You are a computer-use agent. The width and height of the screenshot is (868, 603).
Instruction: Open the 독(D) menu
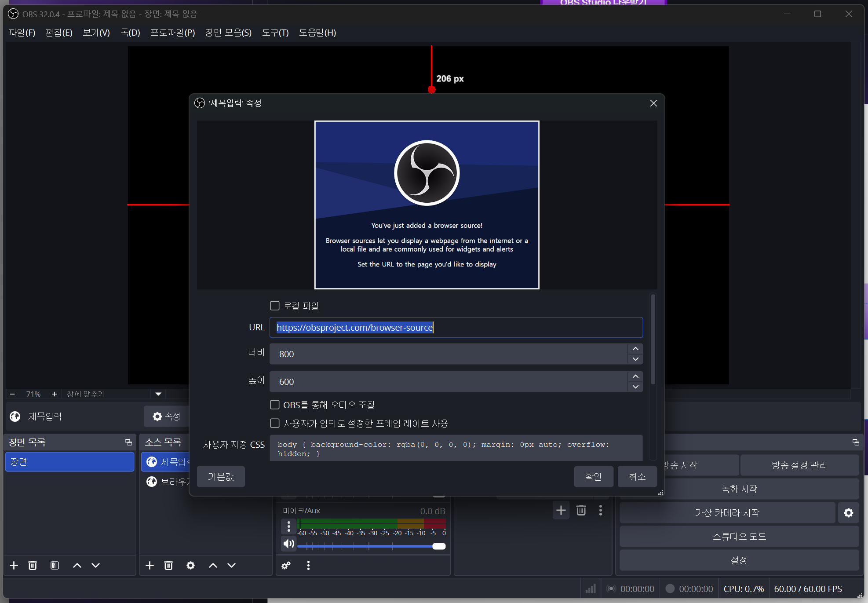click(130, 33)
